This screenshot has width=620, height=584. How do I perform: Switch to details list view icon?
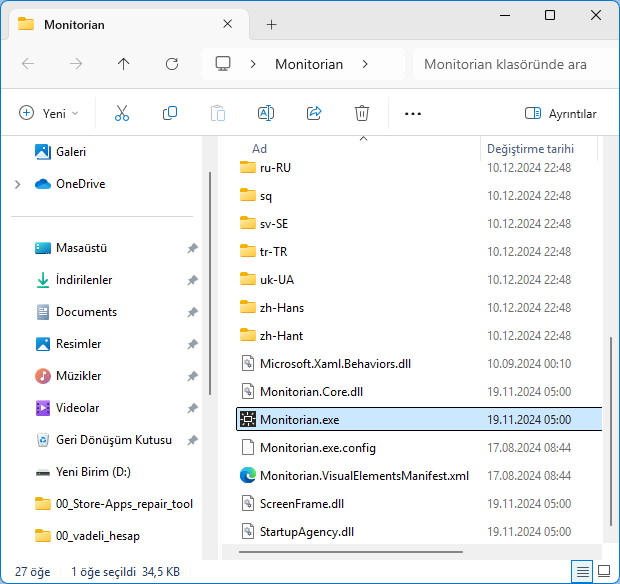pyautogui.click(x=582, y=571)
